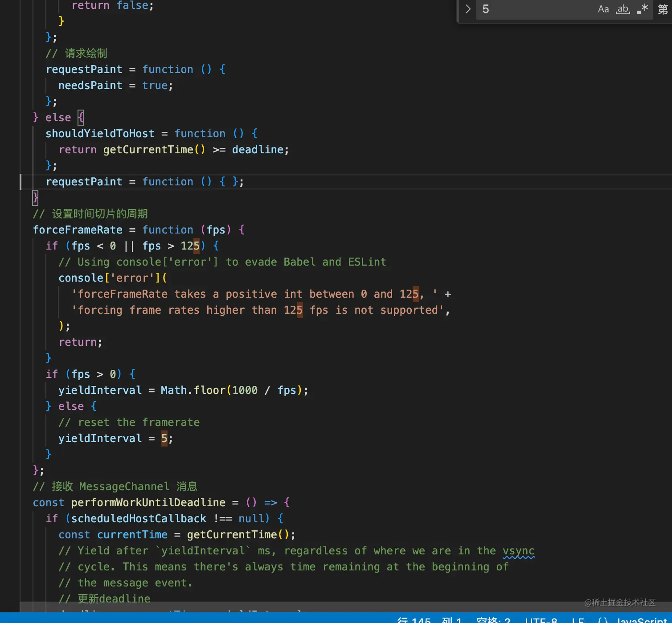The image size is (672, 623).
Task: Click the "第" match count label in find widget
Action: click(663, 9)
